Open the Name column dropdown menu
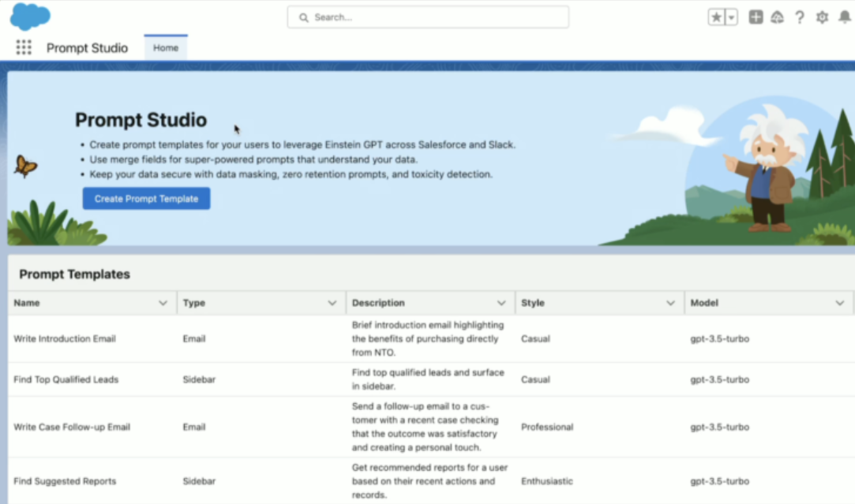Image resolution: width=855 pixels, height=504 pixels. click(x=163, y=303)
